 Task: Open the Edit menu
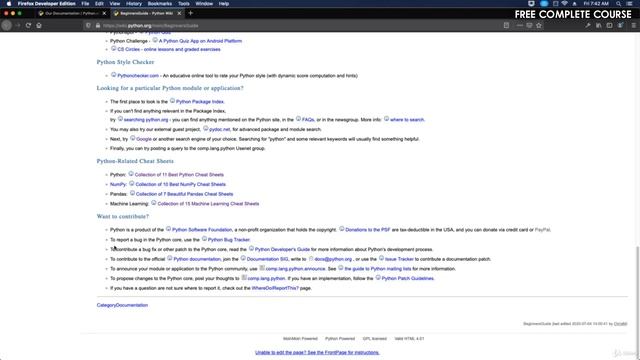pyautogui.click(x=99, y=4)
